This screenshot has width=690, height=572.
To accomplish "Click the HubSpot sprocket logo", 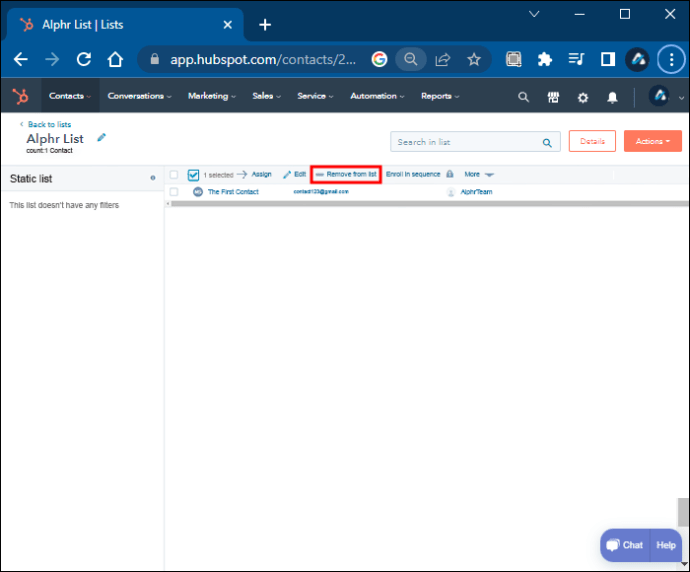I will click(19, 96).
